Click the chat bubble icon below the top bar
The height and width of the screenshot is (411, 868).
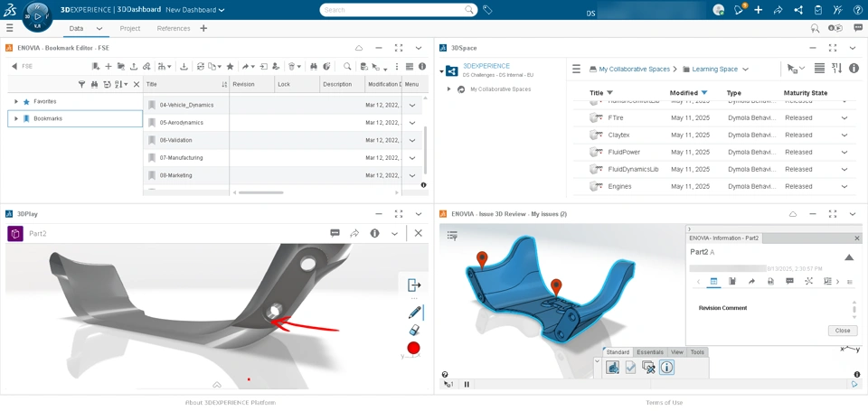click(858, 28)
